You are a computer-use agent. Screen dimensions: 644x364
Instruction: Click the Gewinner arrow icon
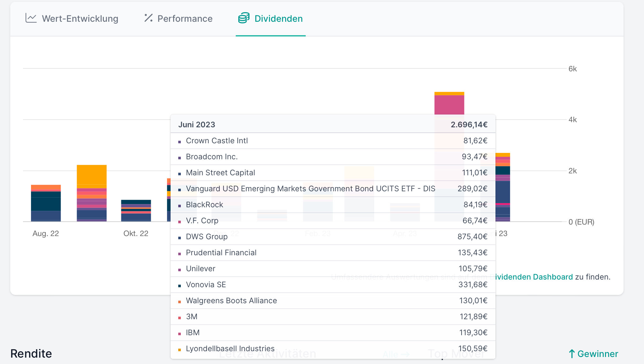click(572, 354)
